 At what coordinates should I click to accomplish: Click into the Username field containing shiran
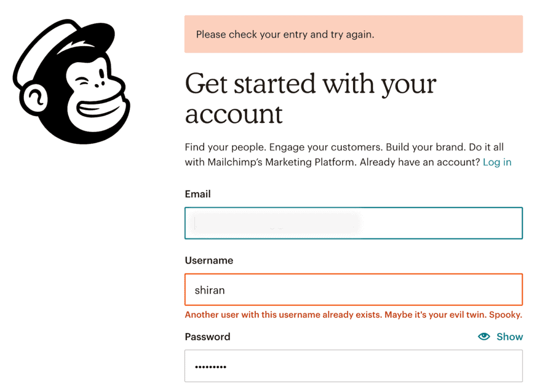point(354,289)
